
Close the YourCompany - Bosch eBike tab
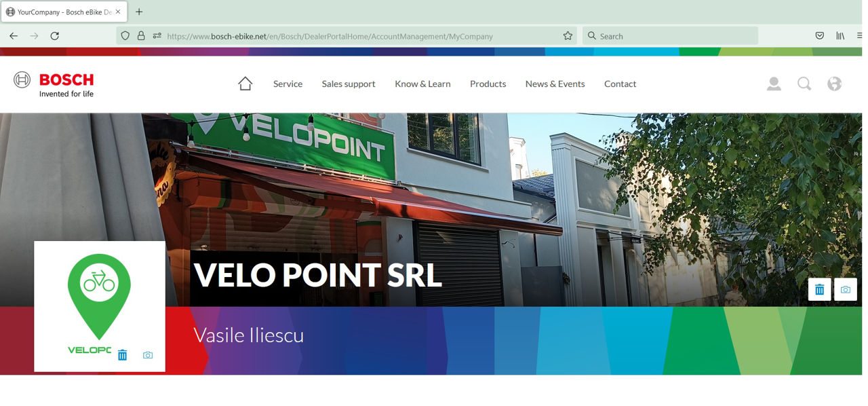[x=118, y=12]
